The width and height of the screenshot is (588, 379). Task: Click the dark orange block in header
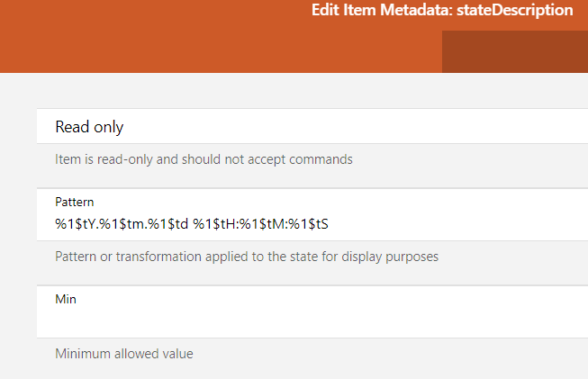pyautogui.click(x=514, y=51)
